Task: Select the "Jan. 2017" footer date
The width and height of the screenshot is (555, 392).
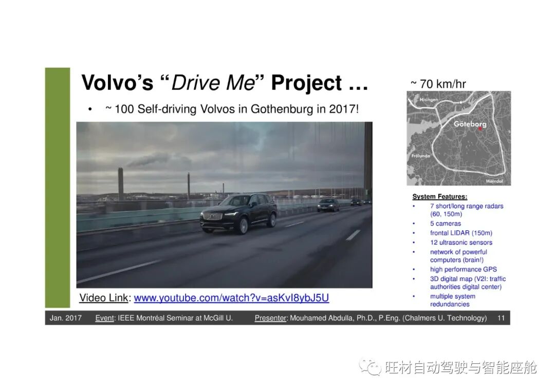Action: 65,318
